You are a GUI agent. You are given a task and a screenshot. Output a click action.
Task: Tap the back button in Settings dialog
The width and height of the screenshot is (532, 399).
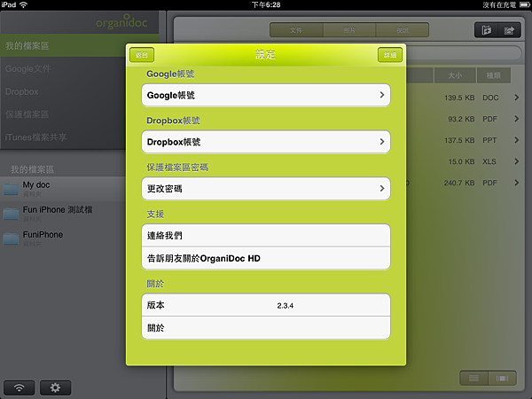tap(142, 55)
